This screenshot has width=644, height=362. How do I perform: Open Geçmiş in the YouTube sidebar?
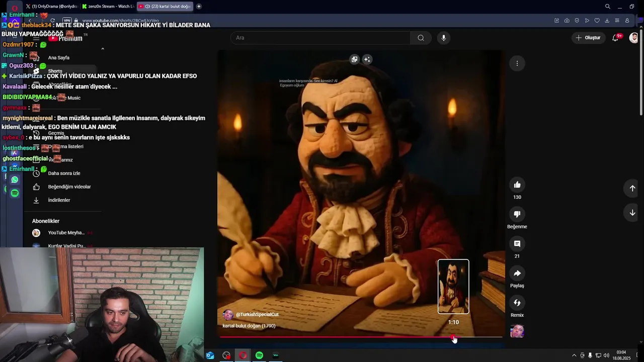coord(63,133)
